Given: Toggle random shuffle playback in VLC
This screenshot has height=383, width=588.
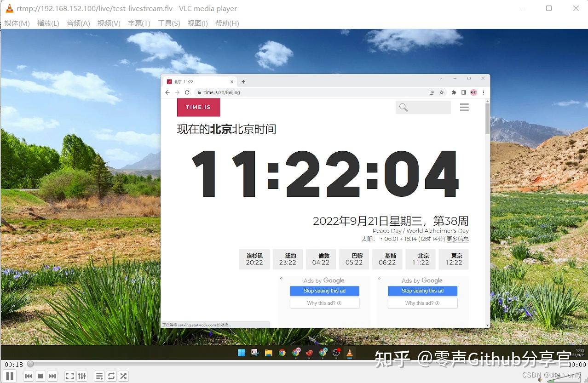Looking at the screenshot, I should [123, 376].
